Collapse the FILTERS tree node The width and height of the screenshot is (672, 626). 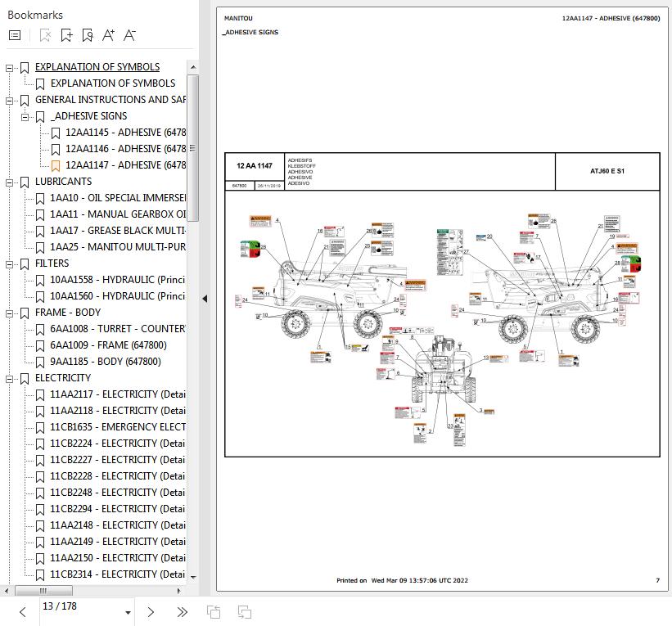tap(9, 264)
